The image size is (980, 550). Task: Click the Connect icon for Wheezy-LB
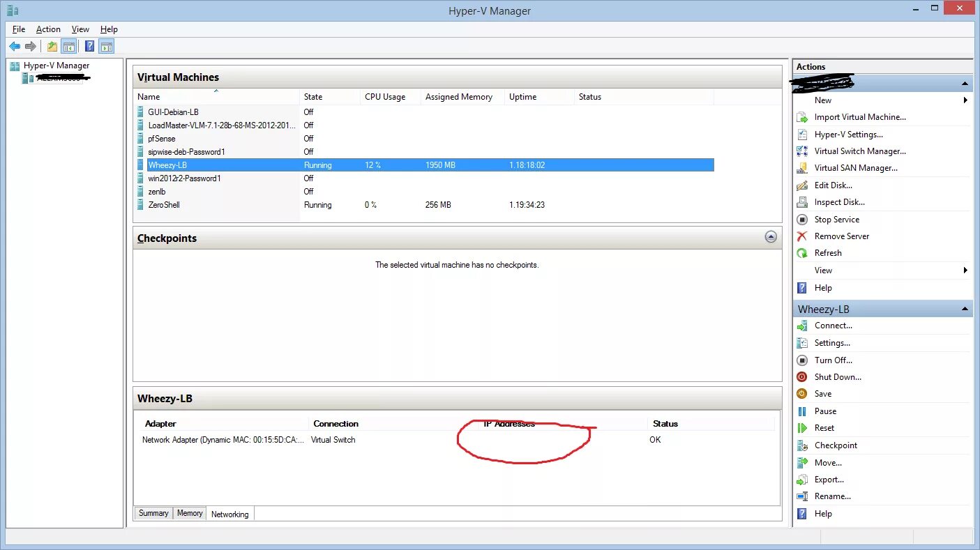point(802,326)
